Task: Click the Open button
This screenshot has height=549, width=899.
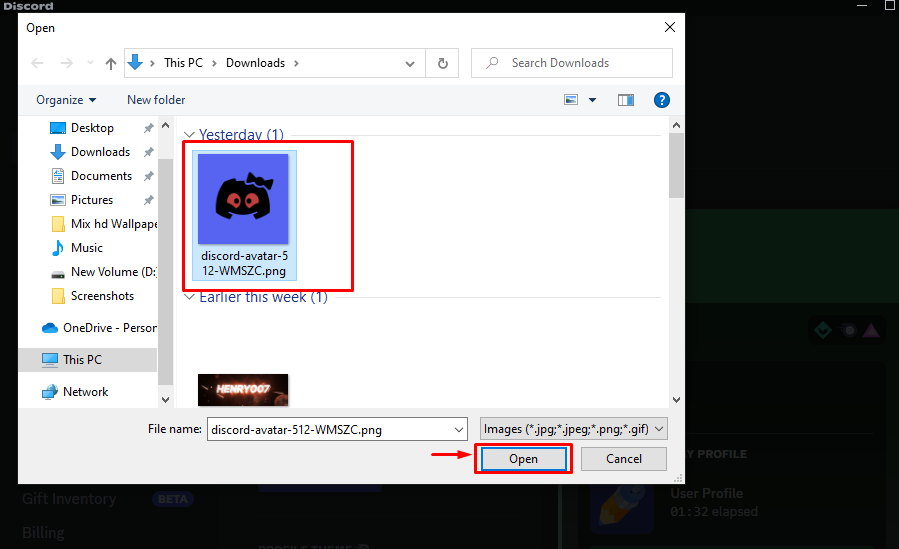Action: tap(523, 459)
